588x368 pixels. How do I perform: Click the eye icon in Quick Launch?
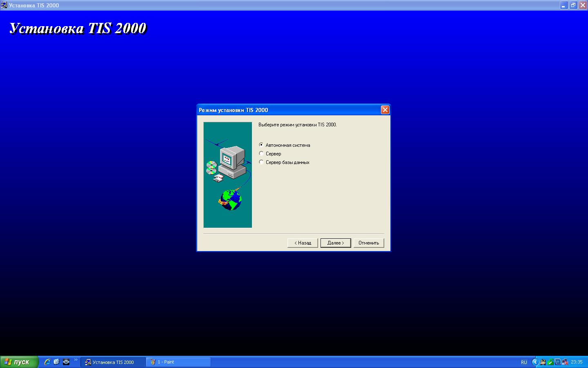coord(66,362)
